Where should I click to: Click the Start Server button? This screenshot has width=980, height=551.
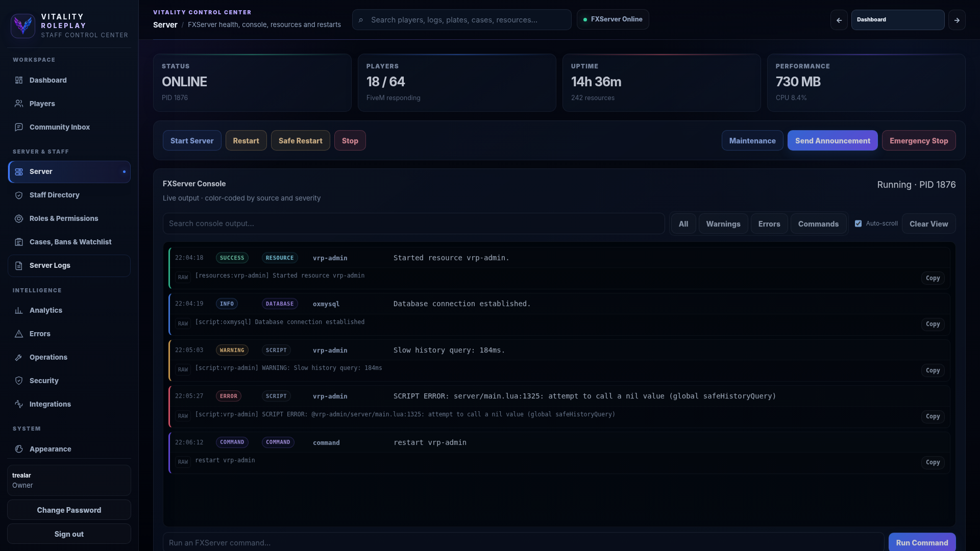pyautogui.click(x=192, y=141)
